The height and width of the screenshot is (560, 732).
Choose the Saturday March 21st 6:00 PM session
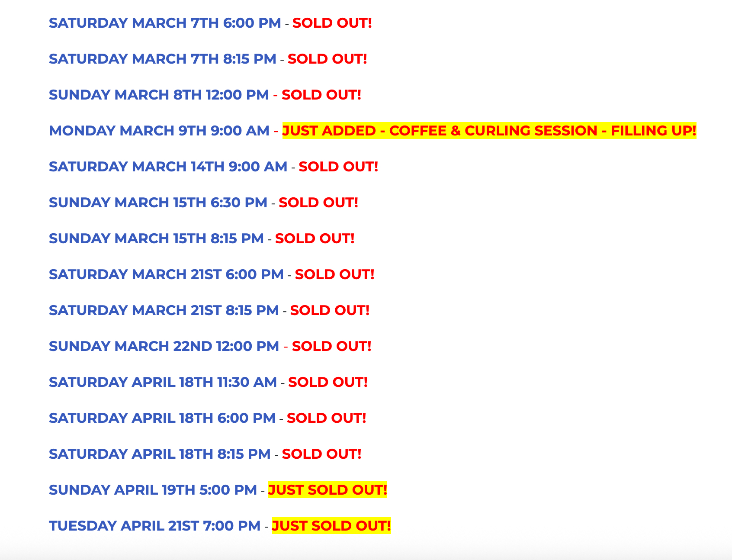166,274
